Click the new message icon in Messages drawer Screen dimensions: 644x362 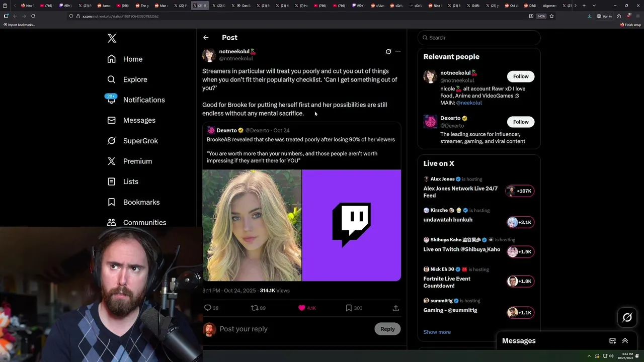[x=612, y=341]
